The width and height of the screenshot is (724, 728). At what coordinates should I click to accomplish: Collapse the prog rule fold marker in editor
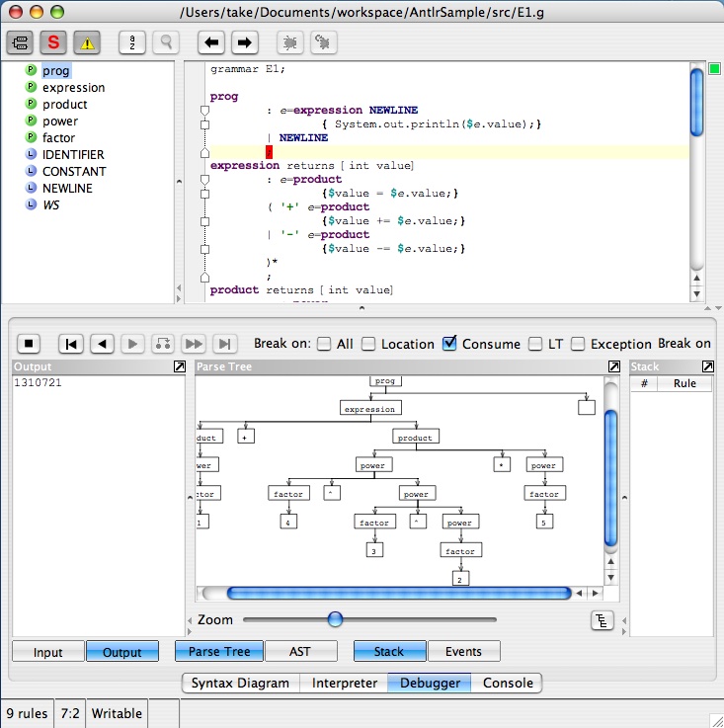[x=204, y=110]
